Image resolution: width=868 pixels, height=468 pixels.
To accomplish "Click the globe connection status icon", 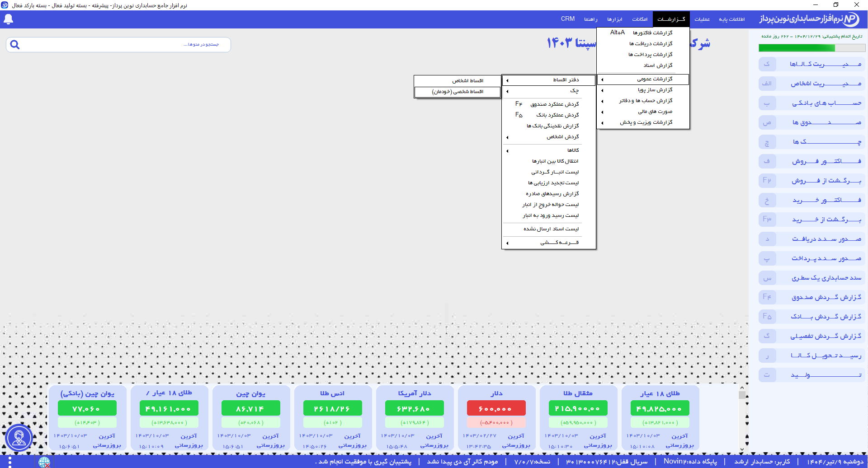I will click(x=44, y=462).
